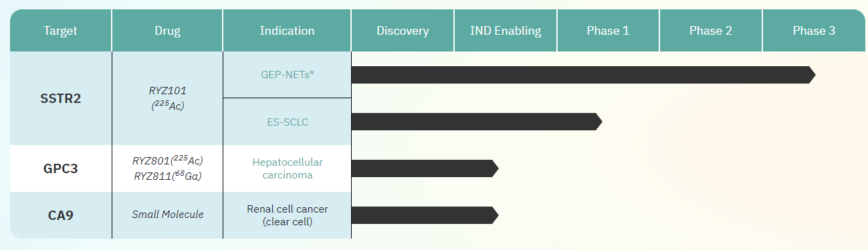Open the Hepatocellular carcinoma link

click(288, 168)
